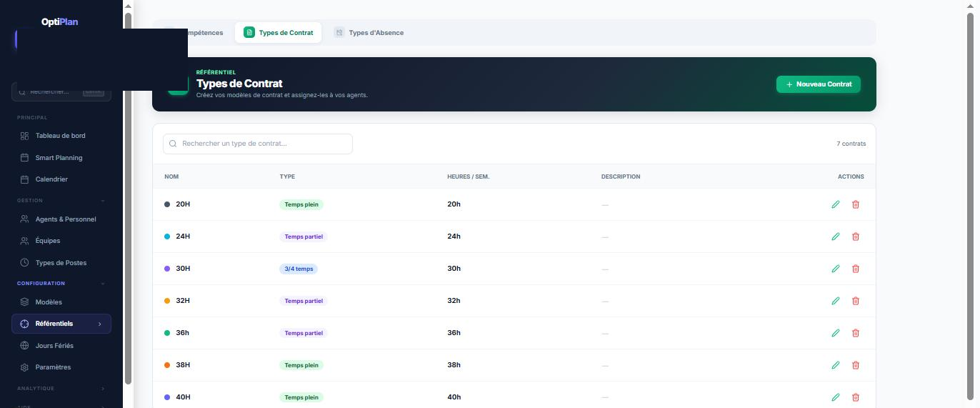Click the NOM column header
This screenshot has height=408, width=980.
click(171, 176)
